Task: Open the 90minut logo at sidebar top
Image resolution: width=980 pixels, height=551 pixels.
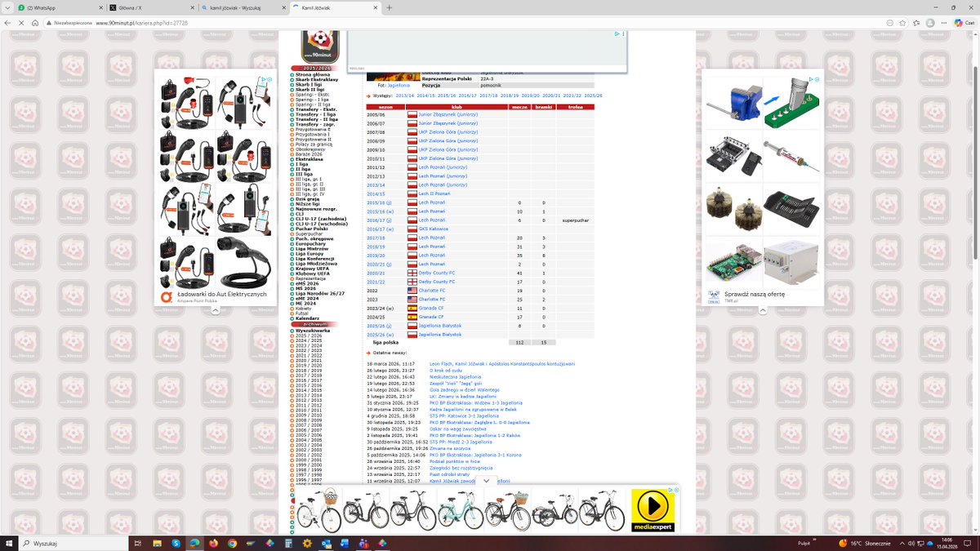Action: tap(320, 46)
